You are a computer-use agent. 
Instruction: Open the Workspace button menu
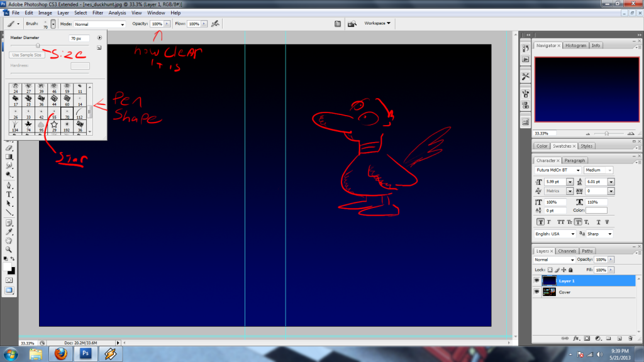click(377, 23)
